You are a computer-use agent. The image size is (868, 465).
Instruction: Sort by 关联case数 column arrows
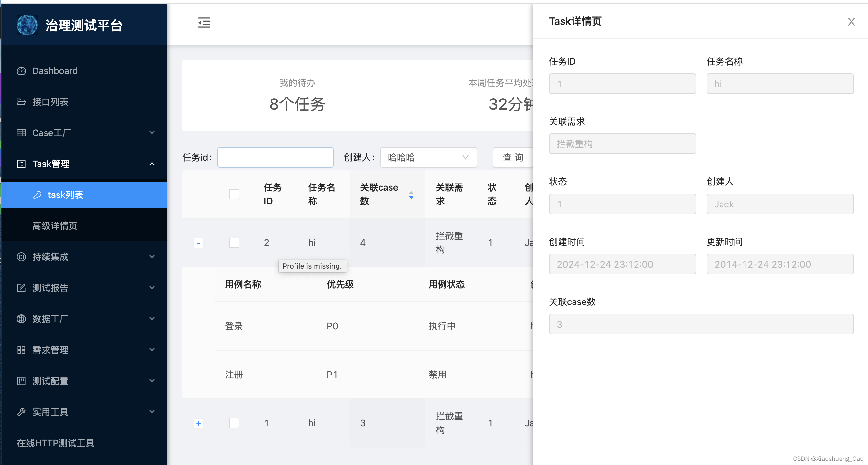[x=411, y=195]
